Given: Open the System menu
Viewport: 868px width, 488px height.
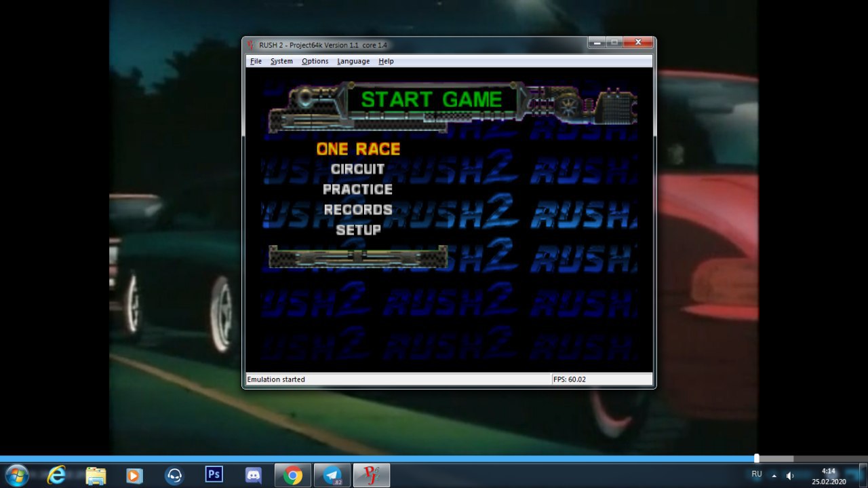Looking at the screenshot, I should click(x=281, y=61).
